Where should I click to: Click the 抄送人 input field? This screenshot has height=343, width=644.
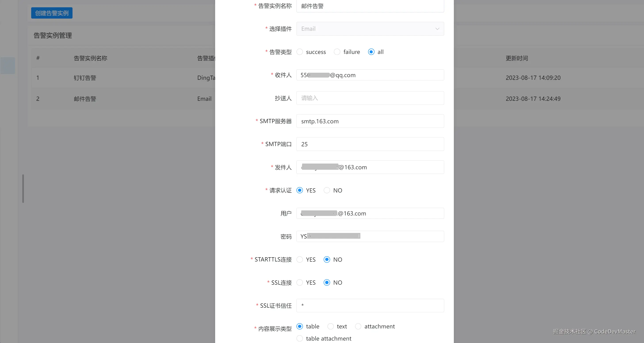[370, 98]
